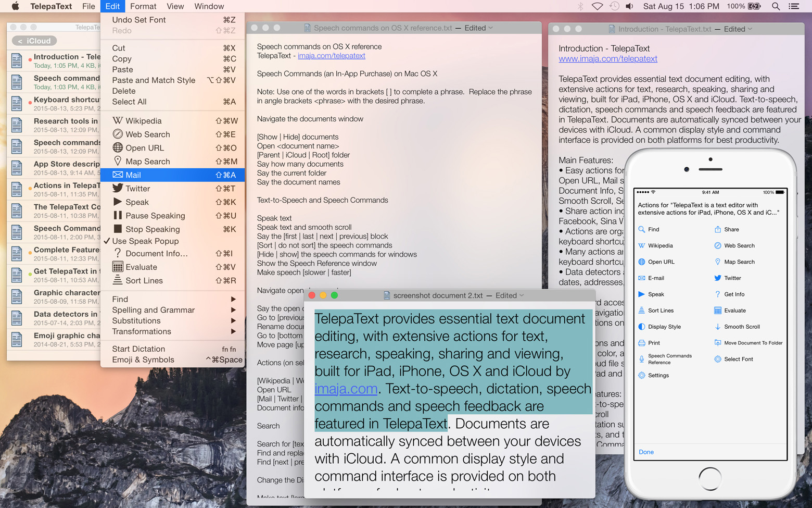Tap Select Font gear icon on iPhone
The width and height of the screenshot is (812, 508).
[718, 359]
